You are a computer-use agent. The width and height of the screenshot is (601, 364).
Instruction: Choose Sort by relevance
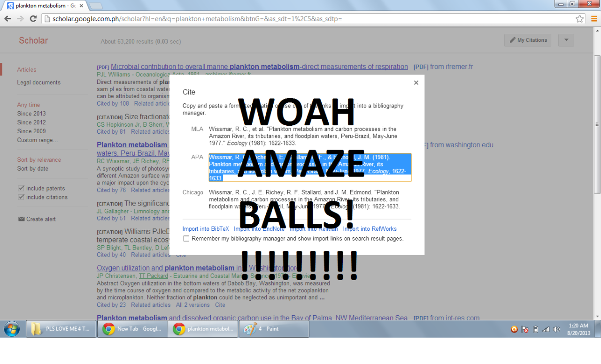[39, 160]
